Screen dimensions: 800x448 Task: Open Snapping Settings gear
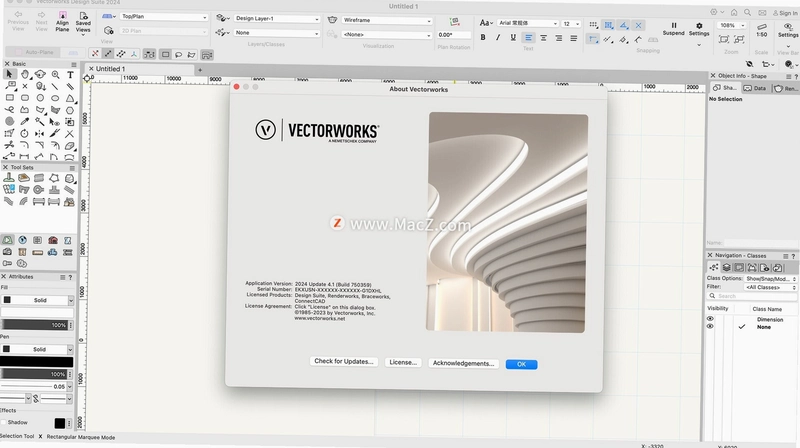[x=699, y=29]
